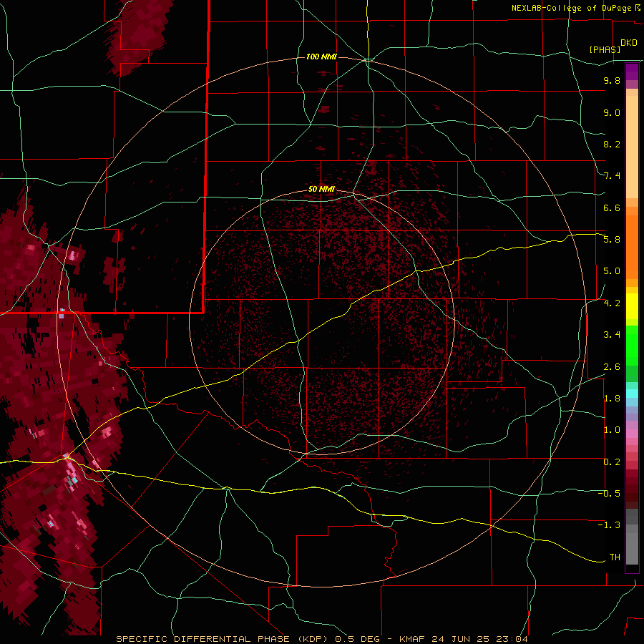This screenshot has width=644, height=644.
Task: Click the yellow segment of color bar
Action: (632, 306)
